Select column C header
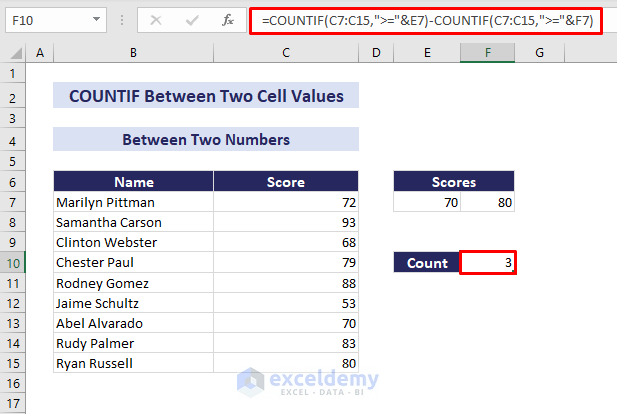 [286, 53]
